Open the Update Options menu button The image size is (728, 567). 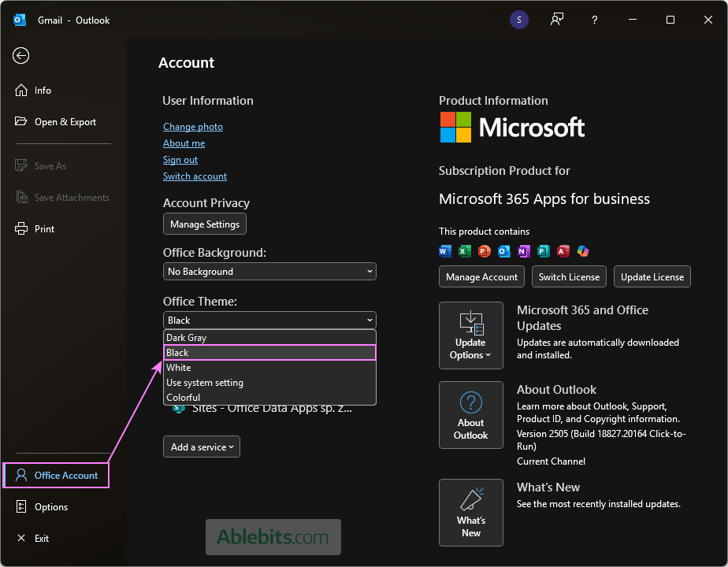coord(471,335)
